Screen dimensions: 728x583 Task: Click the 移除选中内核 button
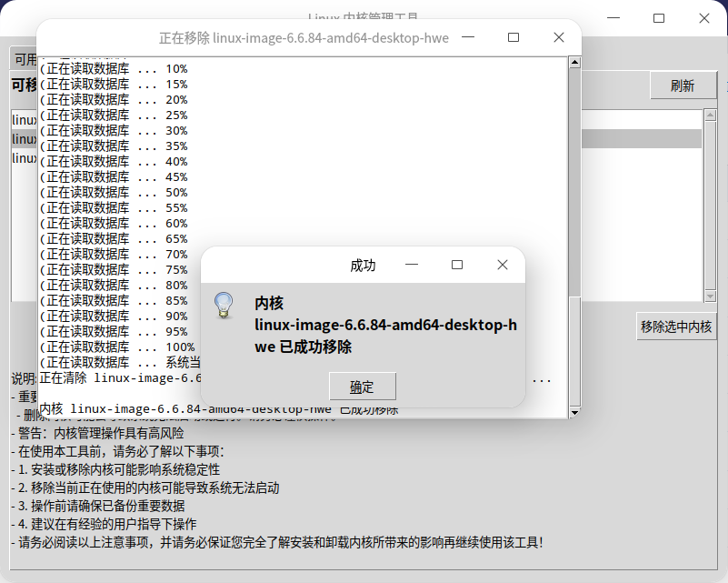click(676, 327)
